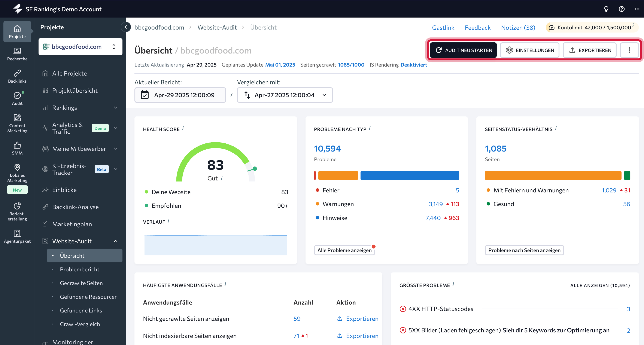Open the Agenturpaket building icon
This screenshot has height=345, width=644.
[x=17, y=236]
